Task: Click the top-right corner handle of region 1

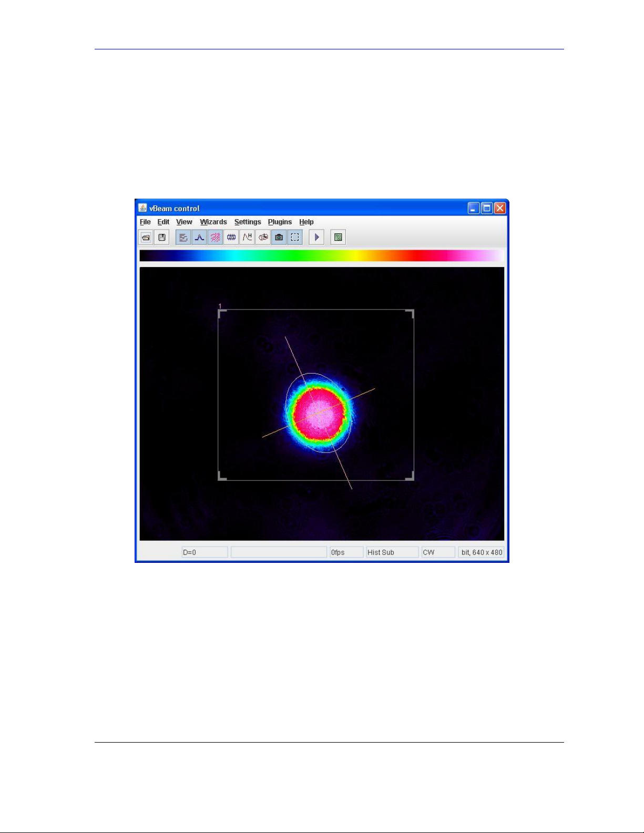Action: 410,313
